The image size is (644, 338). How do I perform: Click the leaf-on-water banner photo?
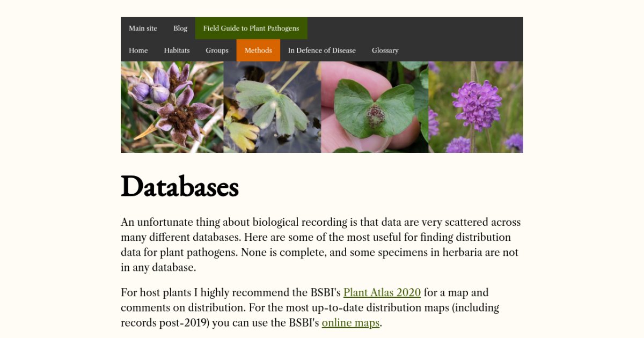point(272,106)
